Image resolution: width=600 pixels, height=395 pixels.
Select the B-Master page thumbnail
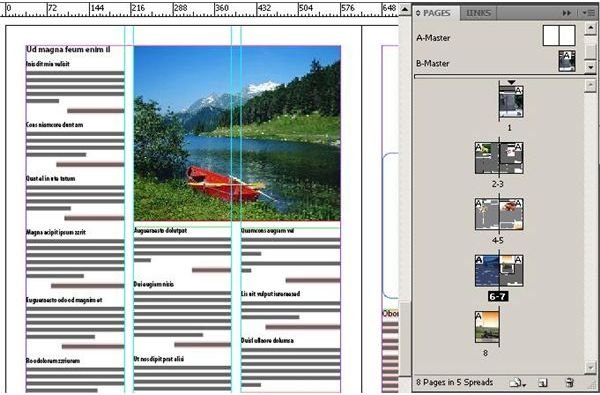[x=567, y=61]
